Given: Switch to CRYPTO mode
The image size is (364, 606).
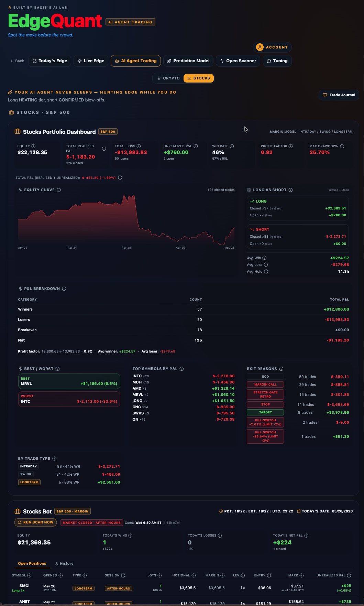Looking at the screenshot, I should tap(168, 78).
